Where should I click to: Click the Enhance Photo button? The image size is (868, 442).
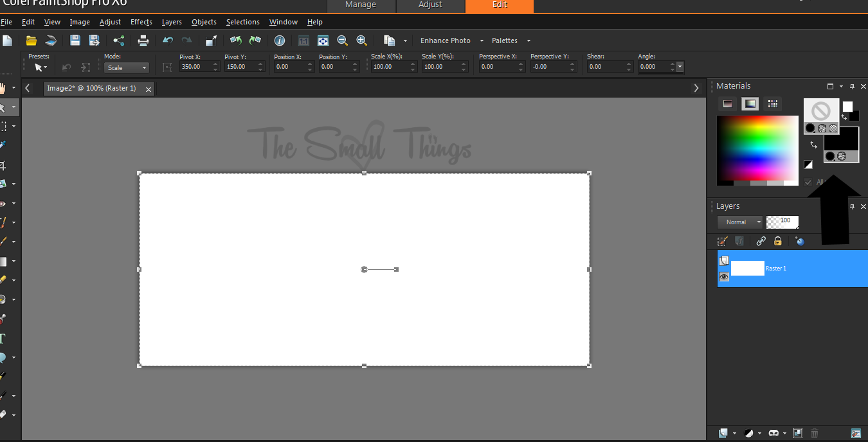pos(445,40)
